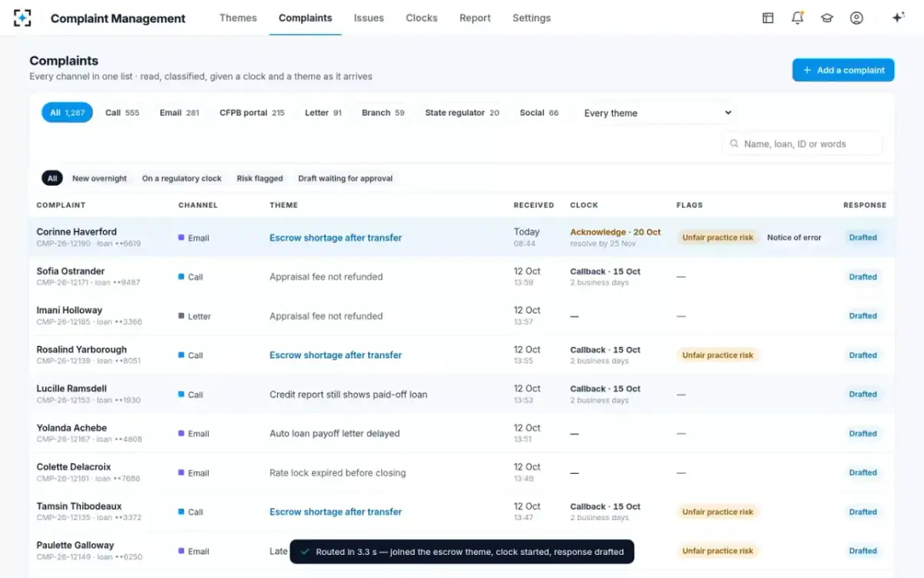Open the learning graduation cap icon

(827, 18)
